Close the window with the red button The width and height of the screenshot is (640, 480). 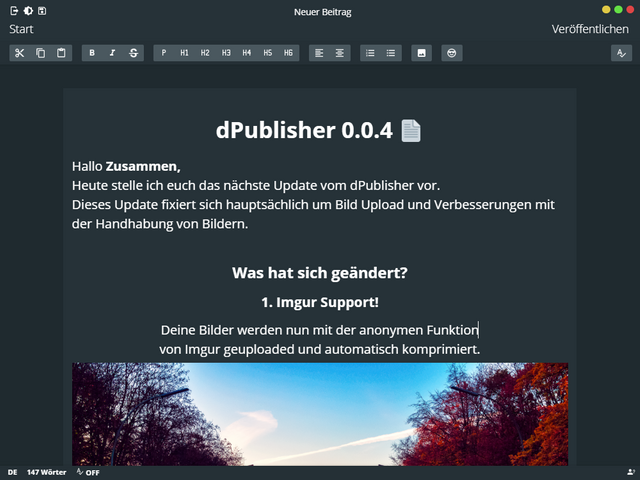click(630, 9)
